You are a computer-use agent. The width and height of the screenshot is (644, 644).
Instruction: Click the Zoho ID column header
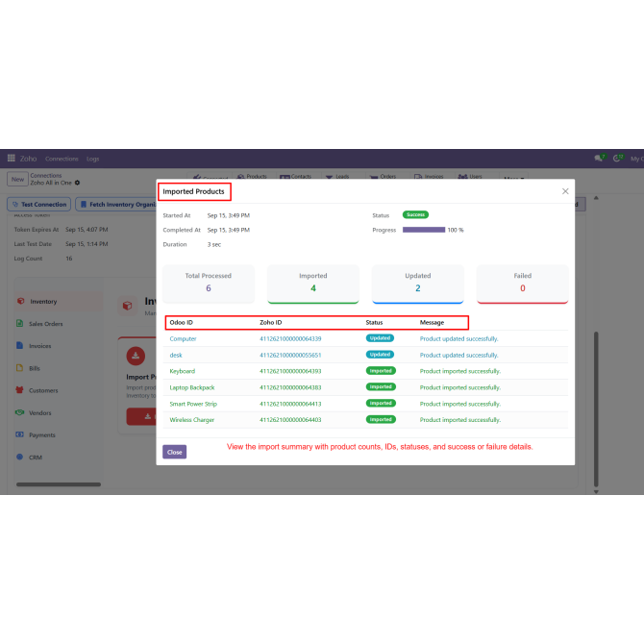271,322
